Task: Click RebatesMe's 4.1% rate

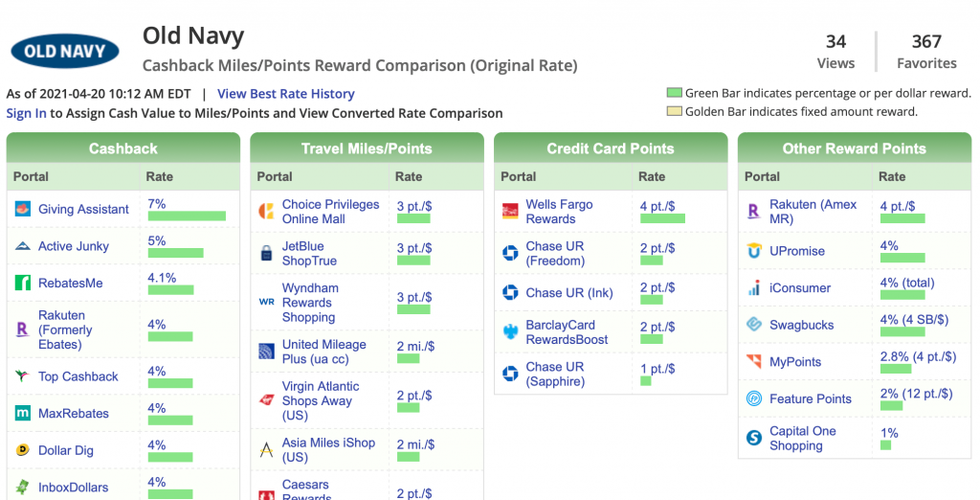Action: point(162,277)
